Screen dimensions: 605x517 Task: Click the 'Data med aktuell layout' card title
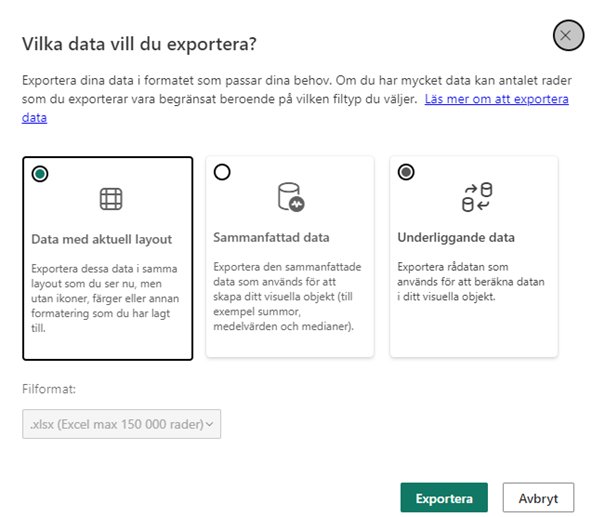(102, 239)
